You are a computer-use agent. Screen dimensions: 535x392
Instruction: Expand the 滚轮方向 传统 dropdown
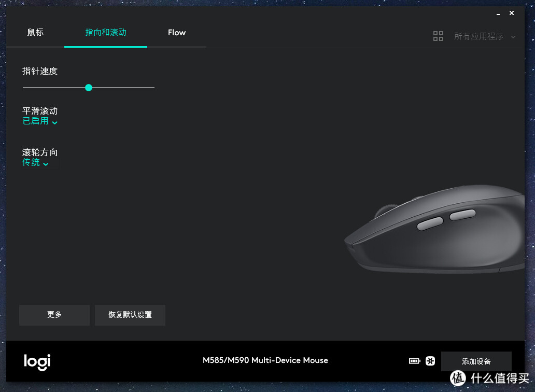click(x=35, y=163)
